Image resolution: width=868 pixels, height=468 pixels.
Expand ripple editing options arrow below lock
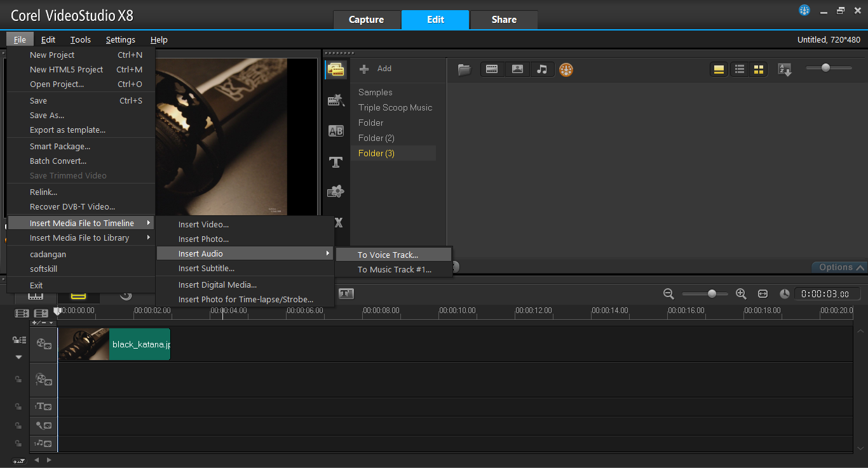[18, 358]
